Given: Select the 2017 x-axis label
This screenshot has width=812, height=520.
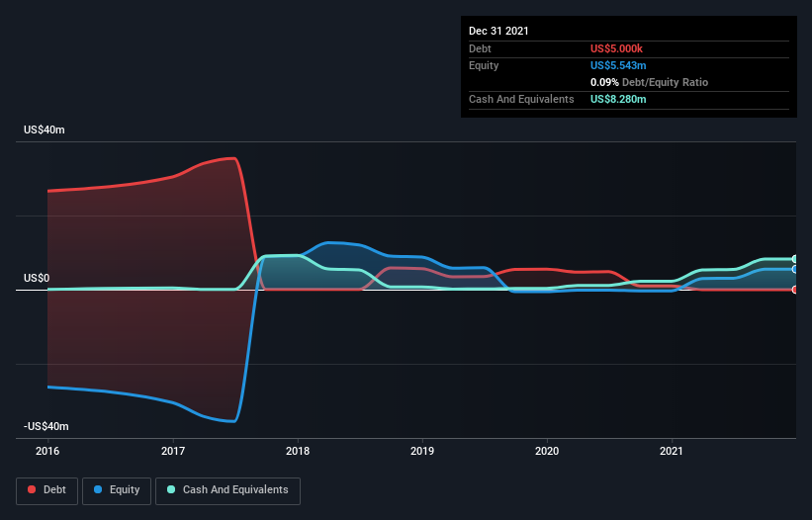Looking at the screenshot, I should coord(173,451).
